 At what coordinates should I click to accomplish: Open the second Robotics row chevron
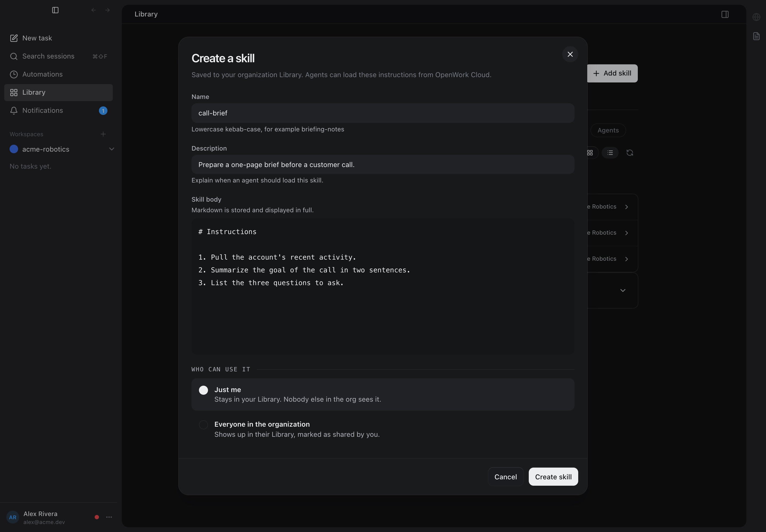627,233
